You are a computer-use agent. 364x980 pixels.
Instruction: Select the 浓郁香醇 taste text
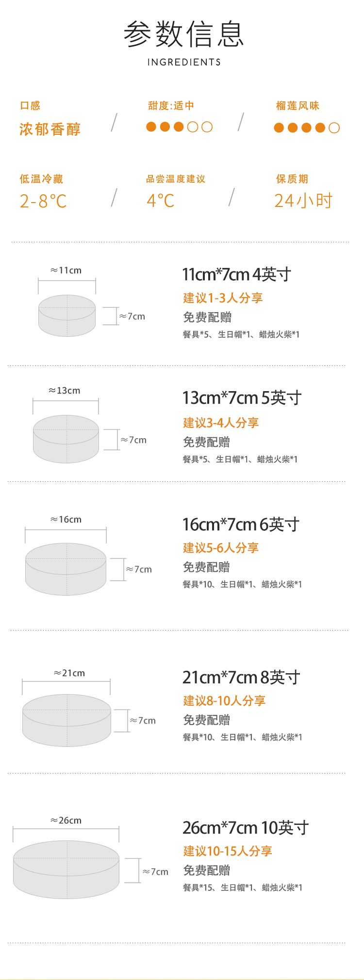pyautogui.click(x=50, y=129)
